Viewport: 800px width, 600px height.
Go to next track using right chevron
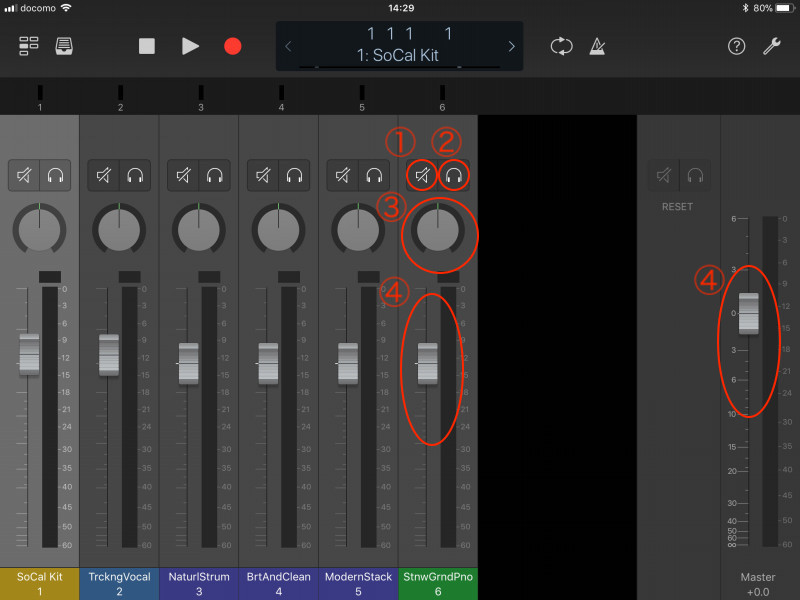[511, 47]
